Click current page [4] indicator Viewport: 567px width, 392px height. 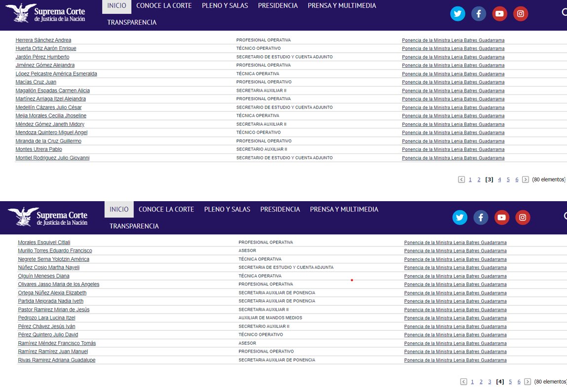pos(500,382)
